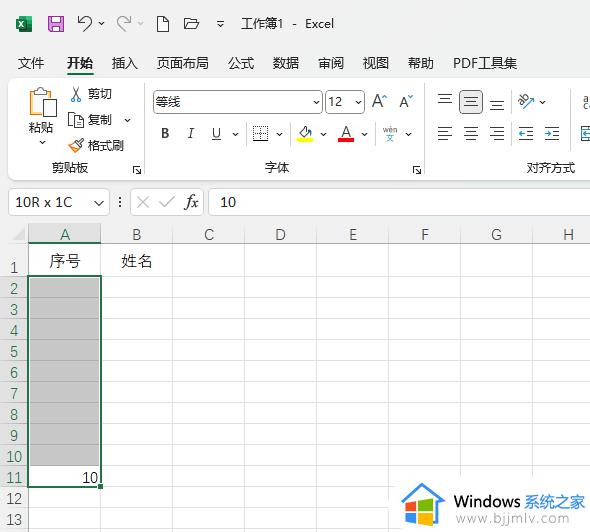The image size is (590, 532).
Task: Expand the 粘贴 options arrow
Action: pos(43,142)
